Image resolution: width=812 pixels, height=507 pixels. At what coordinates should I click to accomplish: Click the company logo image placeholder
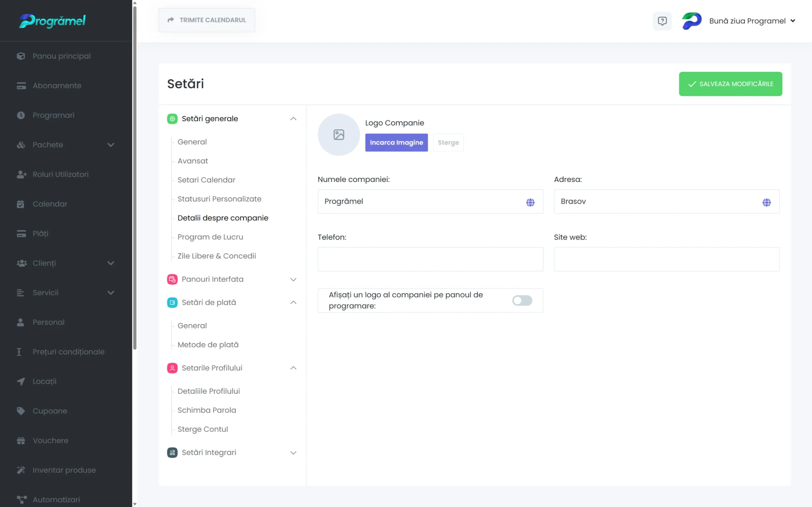[x=338, y=135]
